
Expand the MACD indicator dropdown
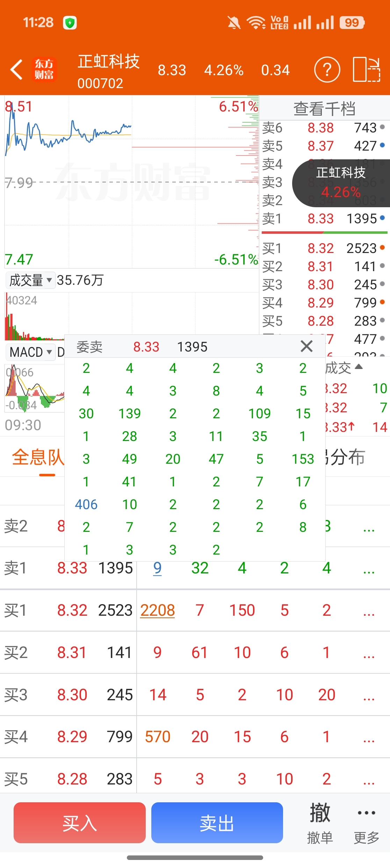click(x=31, y=352)
